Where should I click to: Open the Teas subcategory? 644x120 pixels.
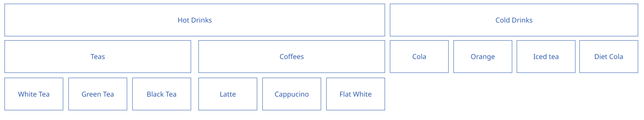click(98, 57)
